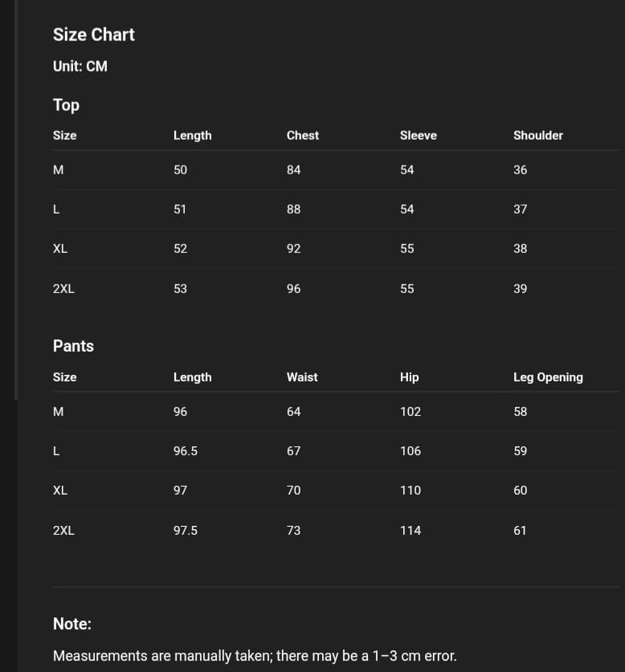Click the Hip column header
The height and width of the screenshot is (672, 625).
(x=410, y=377)
